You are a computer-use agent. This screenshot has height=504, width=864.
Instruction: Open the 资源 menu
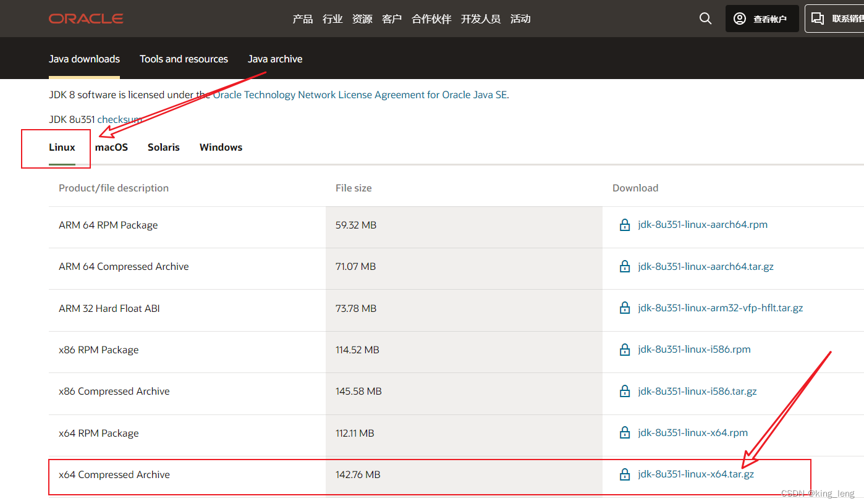(362, 19)
